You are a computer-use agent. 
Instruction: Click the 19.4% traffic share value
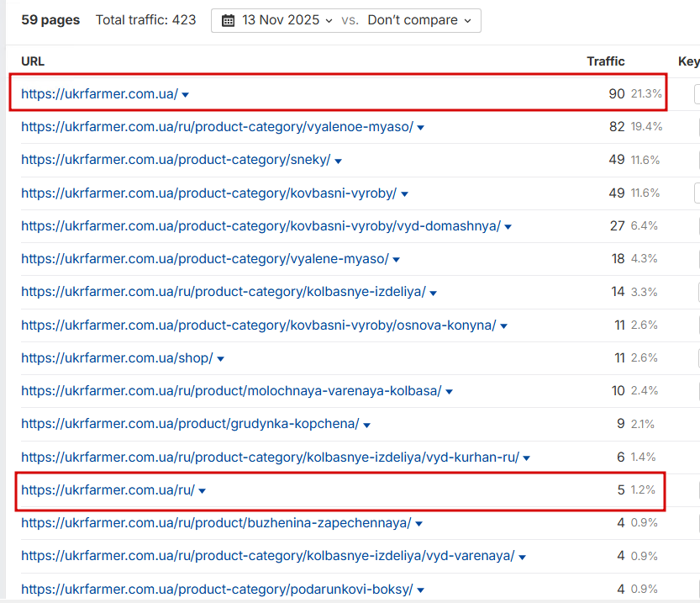(646, 127)
